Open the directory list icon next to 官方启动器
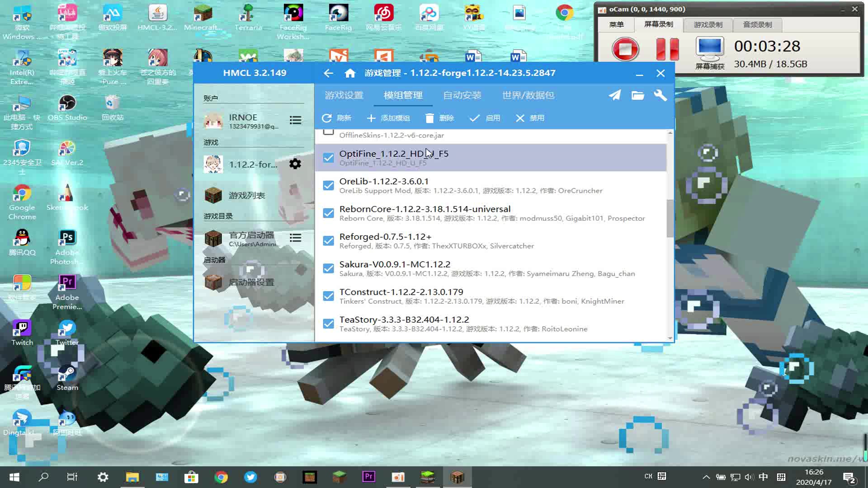868x488 pixels. point(295,238)
